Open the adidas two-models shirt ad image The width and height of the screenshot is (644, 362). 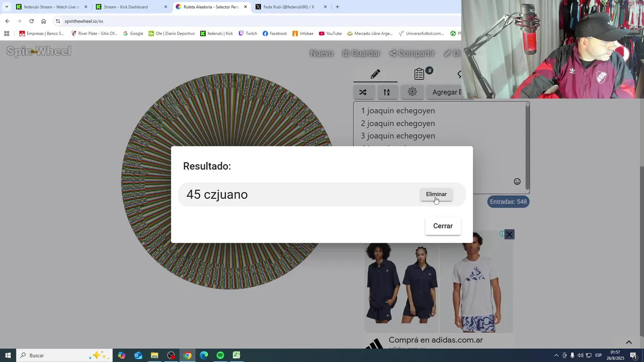coord(401,283)
